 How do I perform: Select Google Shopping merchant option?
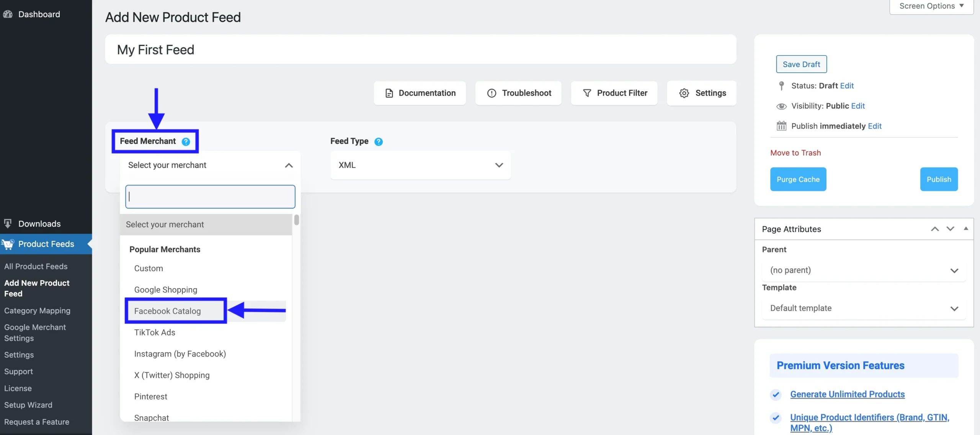point(165,290)
